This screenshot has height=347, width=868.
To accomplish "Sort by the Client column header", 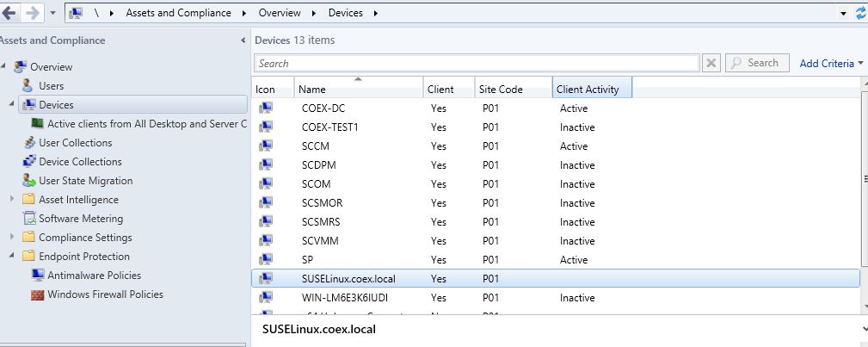I will pyautogui.click(x=449, y=90).
